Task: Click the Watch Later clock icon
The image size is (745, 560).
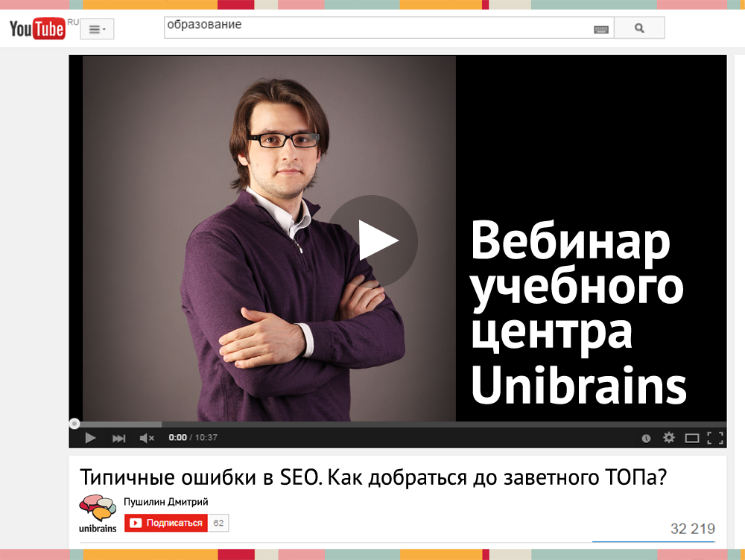Action: pyautogui.click(x=646, y=438)
